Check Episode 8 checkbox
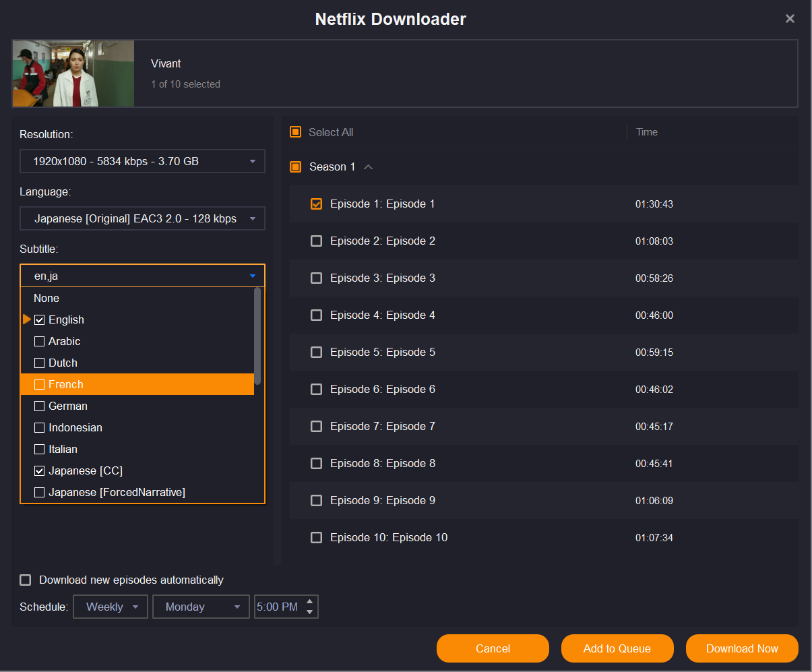The height and width of the screenshot is (672, 812). tap(316, 463)
